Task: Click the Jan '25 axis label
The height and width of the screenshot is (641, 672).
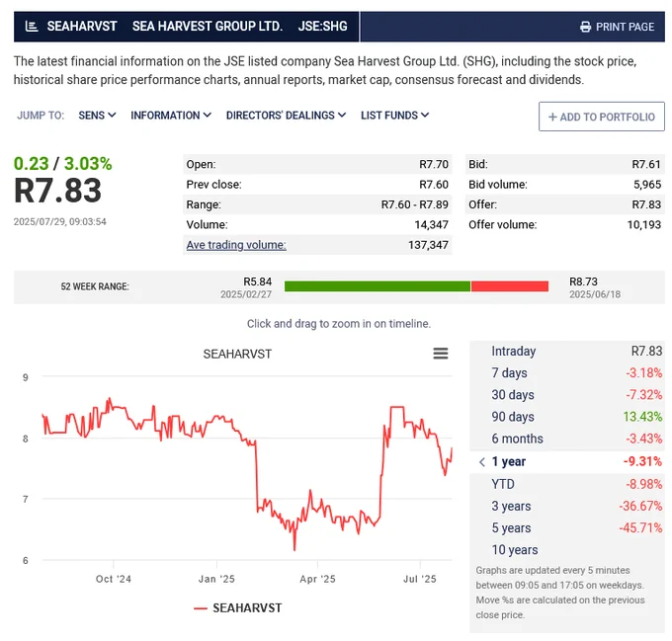Action: tap(216, 580)
